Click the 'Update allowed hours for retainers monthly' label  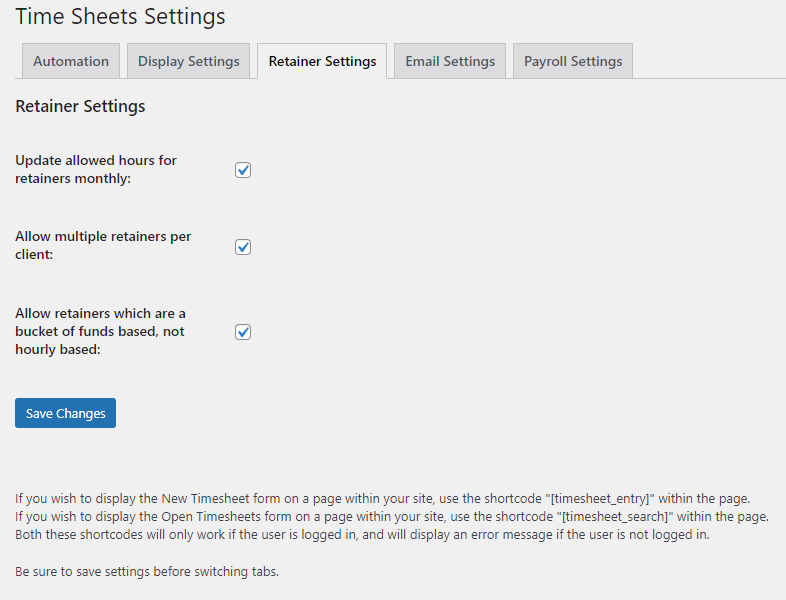tap(96, 169)
